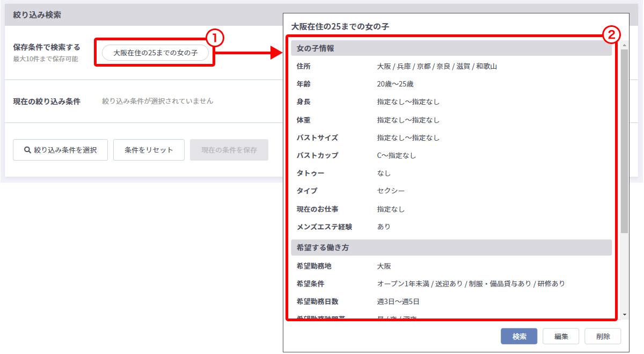Screen dimensions: 644x354
Task: Run the saved search with 検索
Action: (519, 336)
